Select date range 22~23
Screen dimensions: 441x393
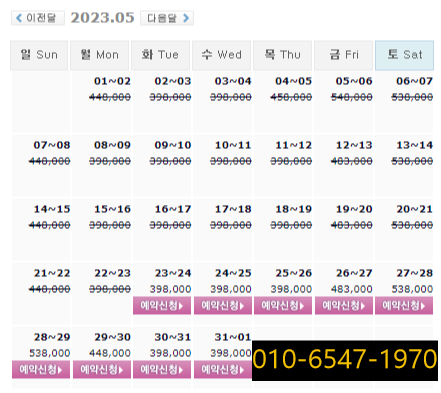(112, 273)
